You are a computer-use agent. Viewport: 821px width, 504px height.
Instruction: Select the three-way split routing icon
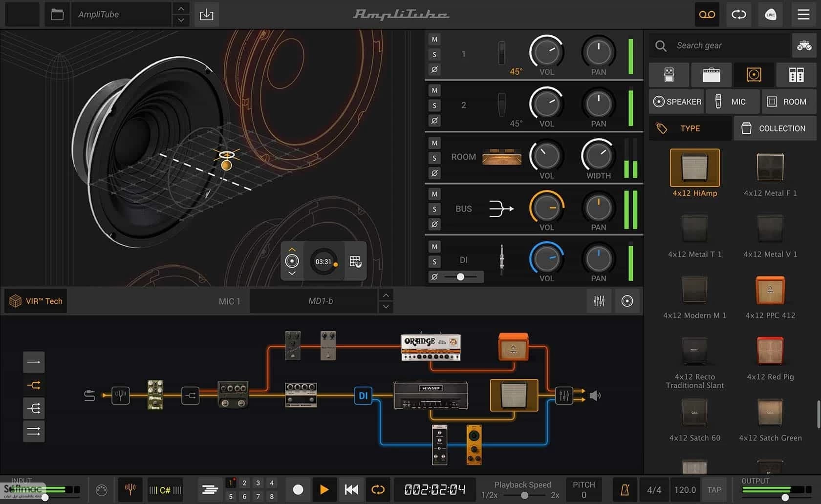pos(34,408)
